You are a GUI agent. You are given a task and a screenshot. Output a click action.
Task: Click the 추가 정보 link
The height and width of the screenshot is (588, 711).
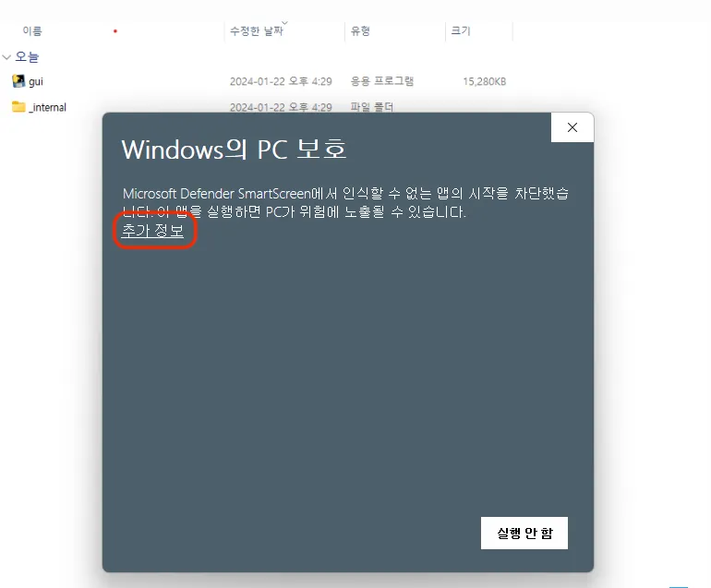point(152,230)
